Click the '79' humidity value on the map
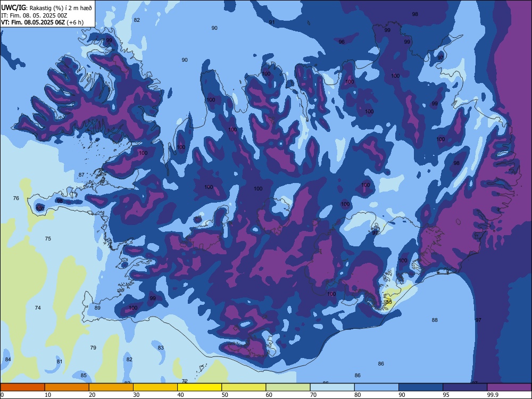The width and height of the screenshot is (532, 399). [93, 347]
